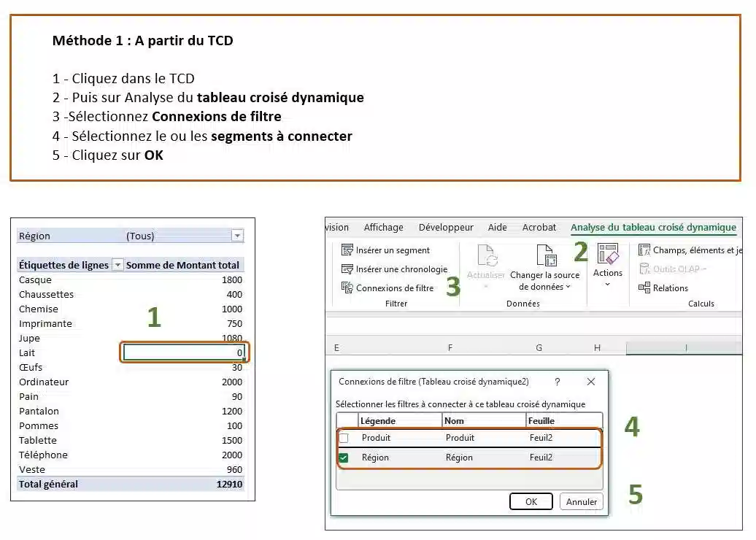Select column H header

(597, 347)
